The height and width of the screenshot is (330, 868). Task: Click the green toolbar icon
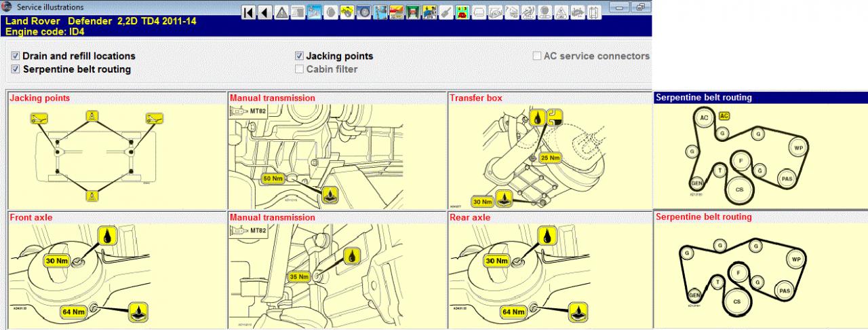(412, 12)
